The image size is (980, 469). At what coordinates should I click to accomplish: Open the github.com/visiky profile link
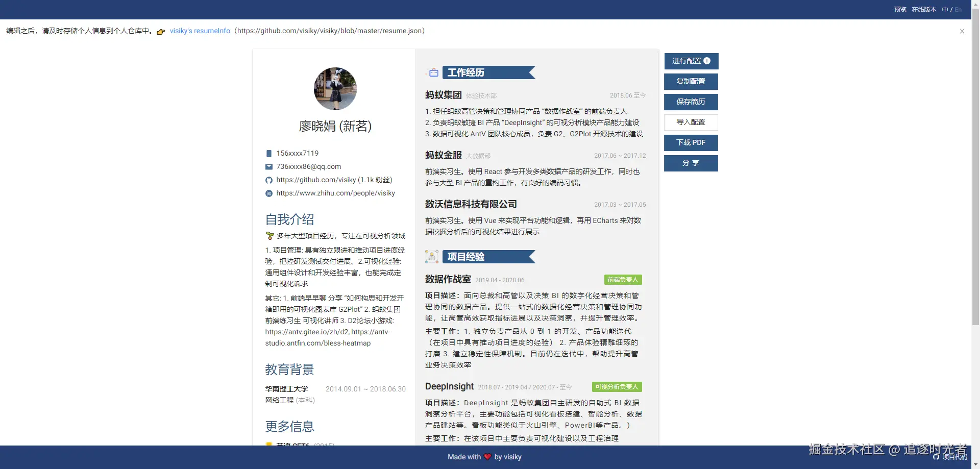pyautogui.click(x=334, y=180)
